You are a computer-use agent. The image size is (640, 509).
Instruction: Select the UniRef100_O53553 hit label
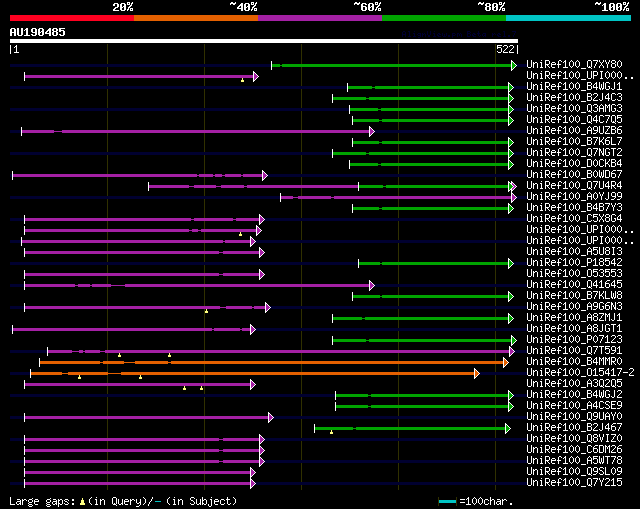[574, 274]
